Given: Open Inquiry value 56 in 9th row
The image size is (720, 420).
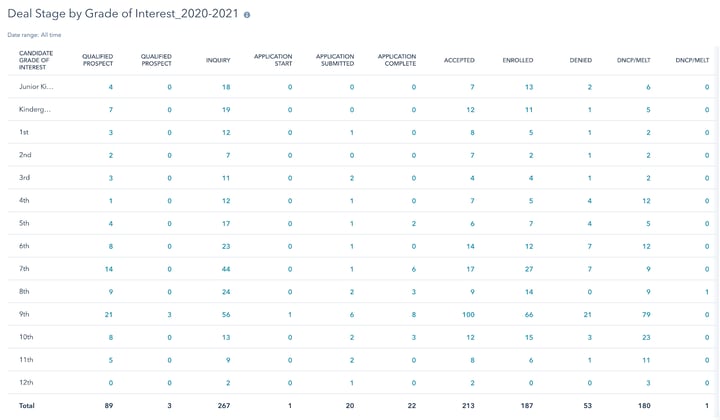Looking at the screenshot, I should pyautogui.click(x=226, y=314).
